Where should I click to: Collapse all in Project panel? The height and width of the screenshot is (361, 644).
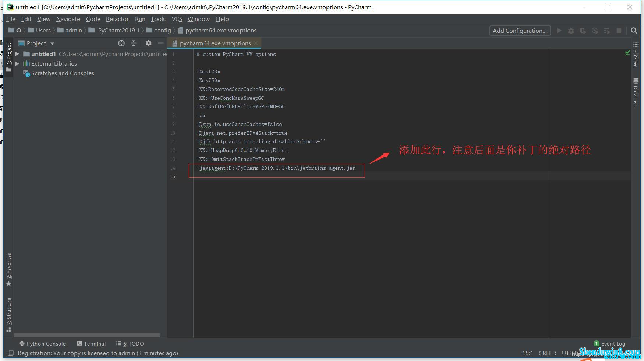(x=134, y=43)
